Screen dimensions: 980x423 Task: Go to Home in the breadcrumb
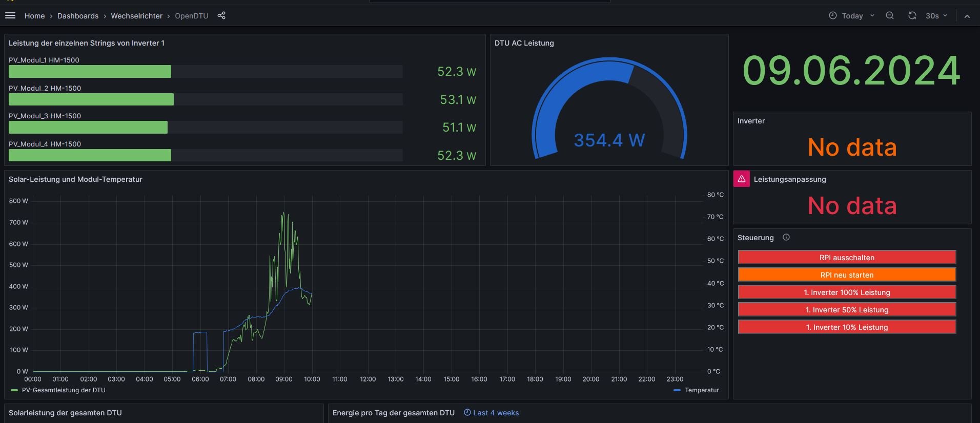point(34,16)
